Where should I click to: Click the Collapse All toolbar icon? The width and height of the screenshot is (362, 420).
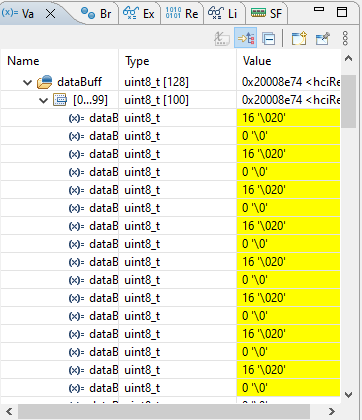[x=268, y=39]
